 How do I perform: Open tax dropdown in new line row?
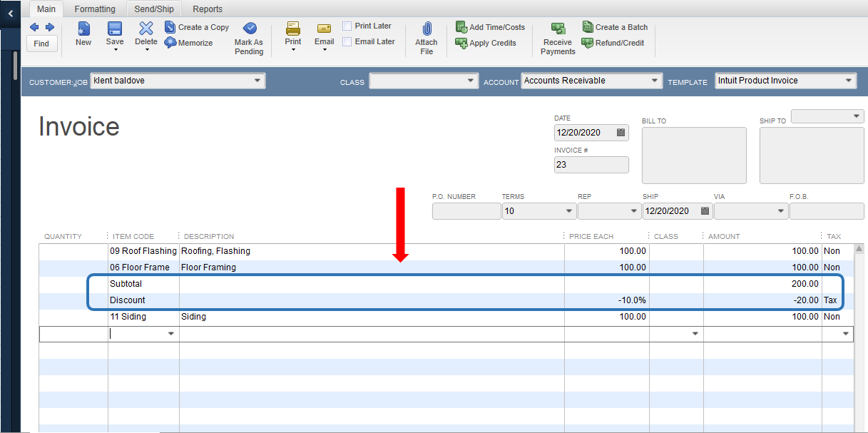pos(846,334)
